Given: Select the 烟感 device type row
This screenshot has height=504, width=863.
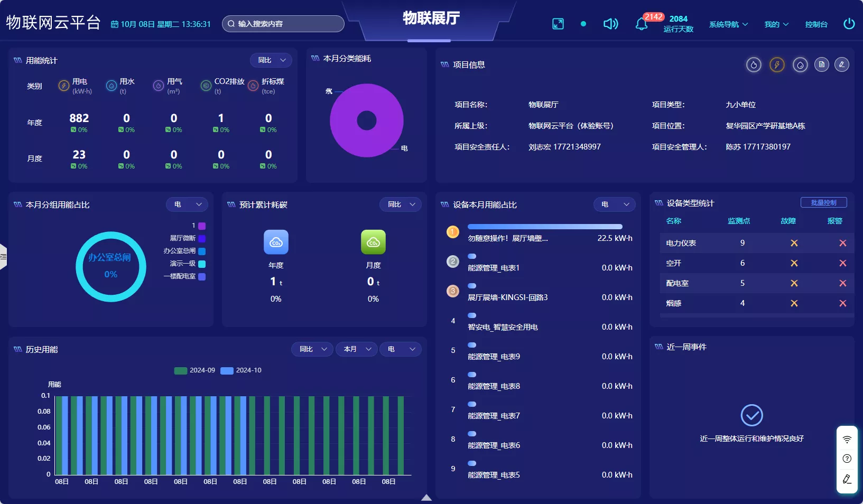Looking at the screenshot, I should 757,303.
